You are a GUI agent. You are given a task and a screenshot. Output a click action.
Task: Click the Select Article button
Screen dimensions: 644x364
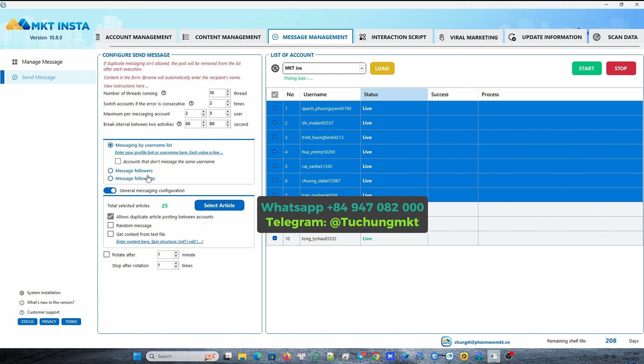[x=219, y=205]
